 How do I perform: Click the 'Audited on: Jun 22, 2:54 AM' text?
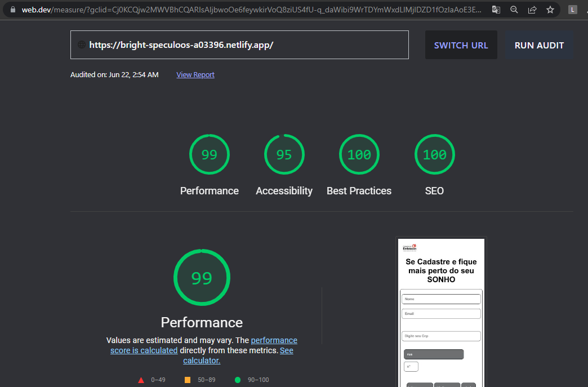pyautogui.click(x=114, y=74)
